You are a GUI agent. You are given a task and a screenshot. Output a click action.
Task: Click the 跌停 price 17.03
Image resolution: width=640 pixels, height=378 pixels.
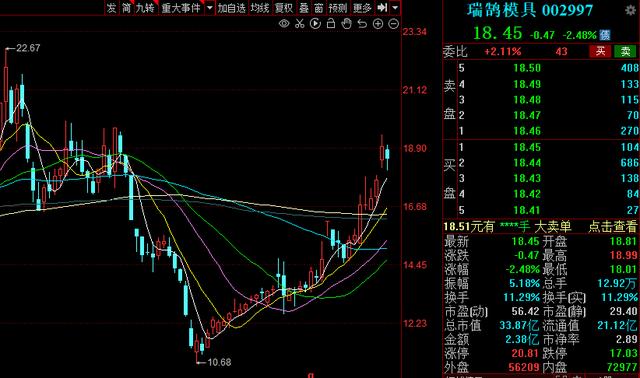click(623, 353)
